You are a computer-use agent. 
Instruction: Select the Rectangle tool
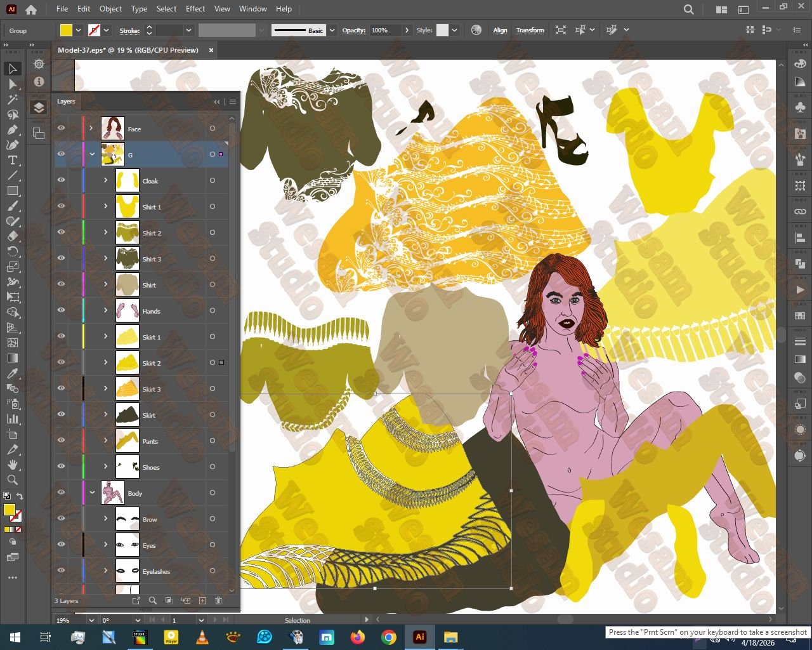coord(13,190)
